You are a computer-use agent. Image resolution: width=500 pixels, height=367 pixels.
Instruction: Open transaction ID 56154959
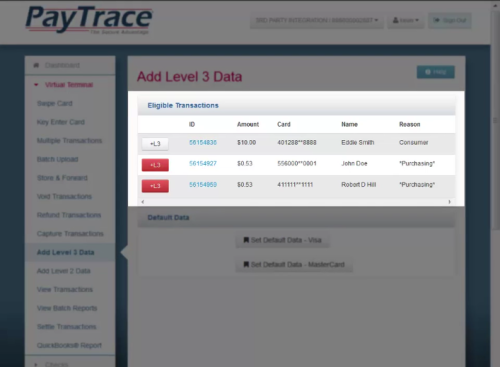pos(203,185)
